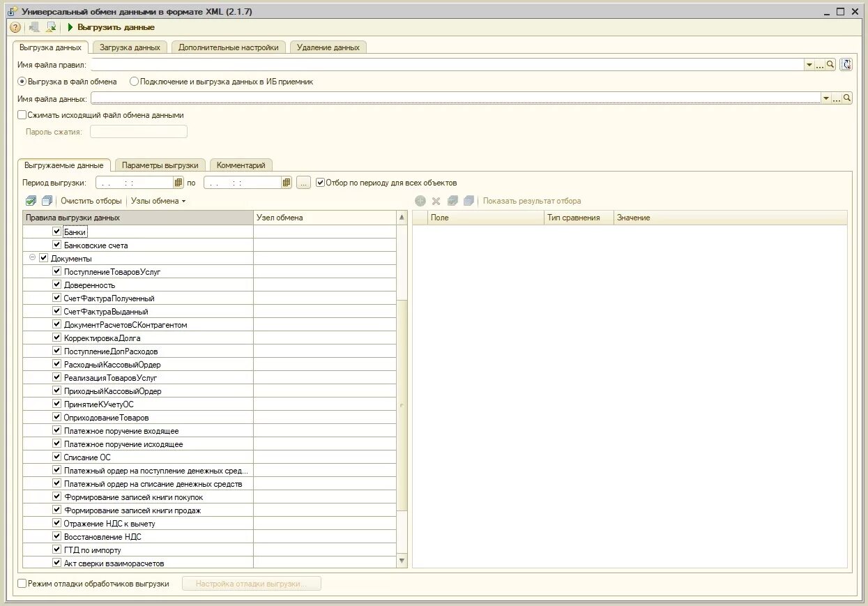
Task: Open the Узлы обмена dropdown menu
Action: click(158, 201)
